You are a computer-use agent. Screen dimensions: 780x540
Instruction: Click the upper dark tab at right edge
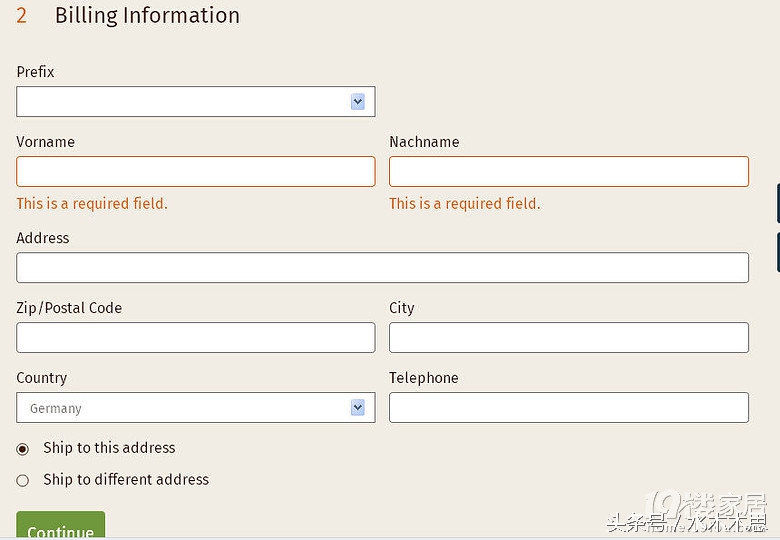[777, 203]
